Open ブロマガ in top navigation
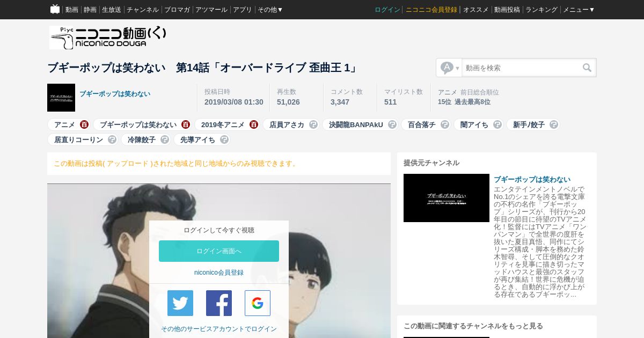This screenshot has width=644, height=338. (177, 10)
